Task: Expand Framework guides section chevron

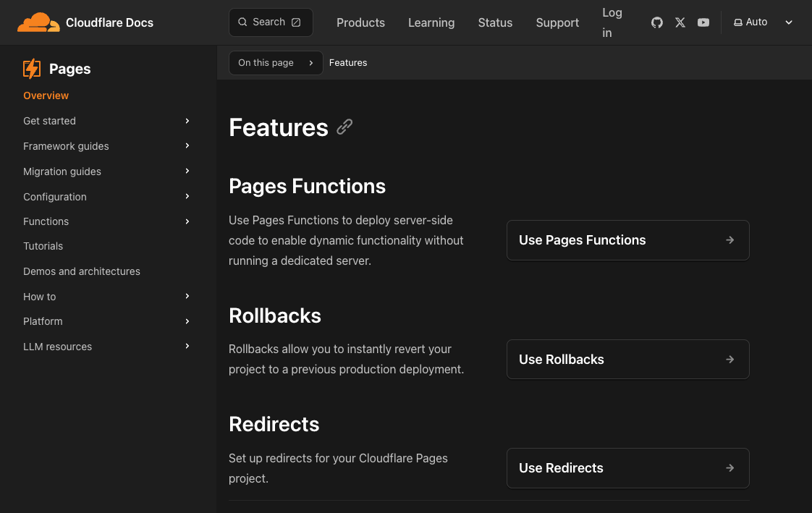Action: click(187, 146)
